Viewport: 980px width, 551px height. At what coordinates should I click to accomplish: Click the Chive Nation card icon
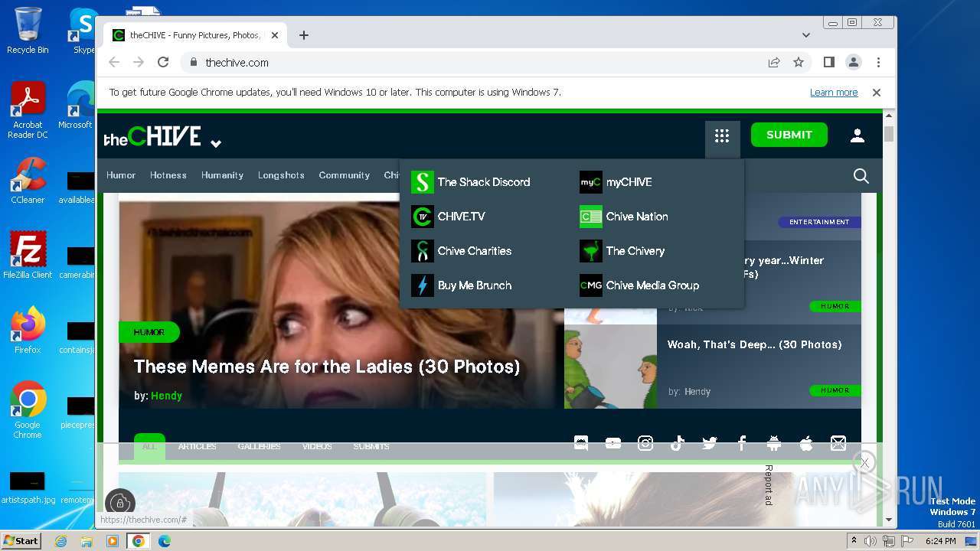[x=591, y=217]
